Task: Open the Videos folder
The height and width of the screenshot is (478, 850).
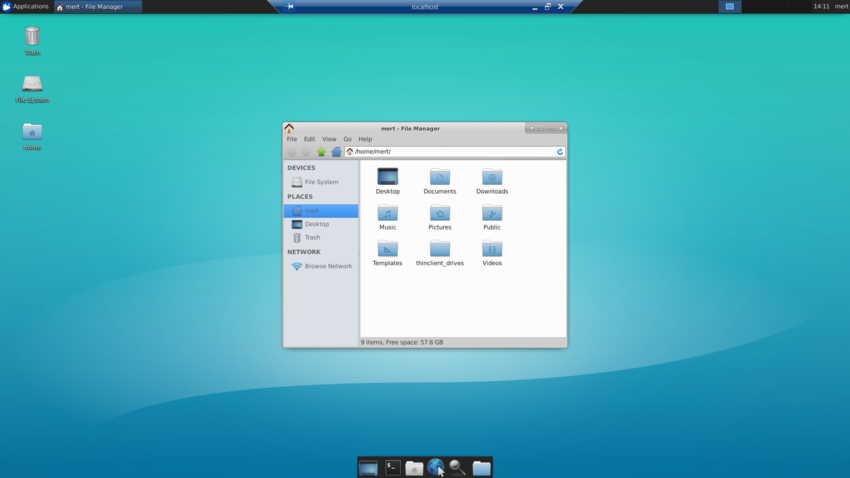Action: [492, 250]
